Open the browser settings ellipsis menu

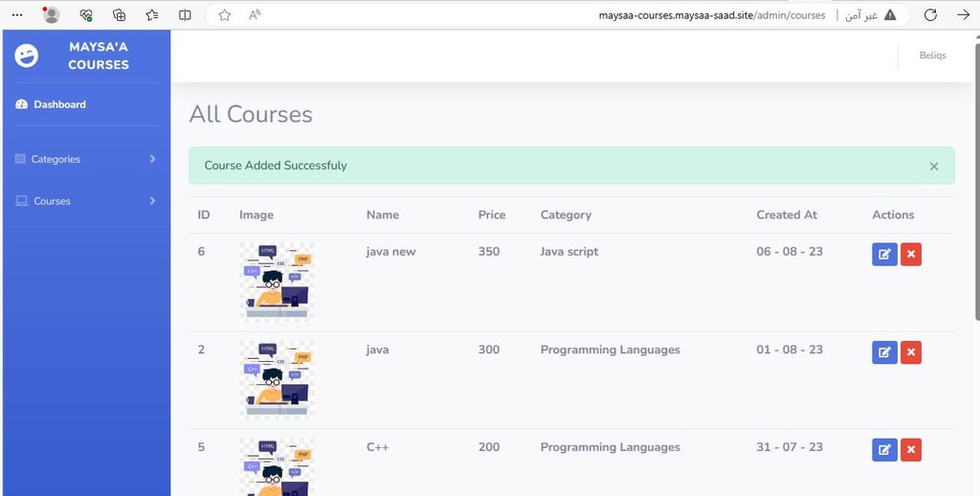point(17,15)
